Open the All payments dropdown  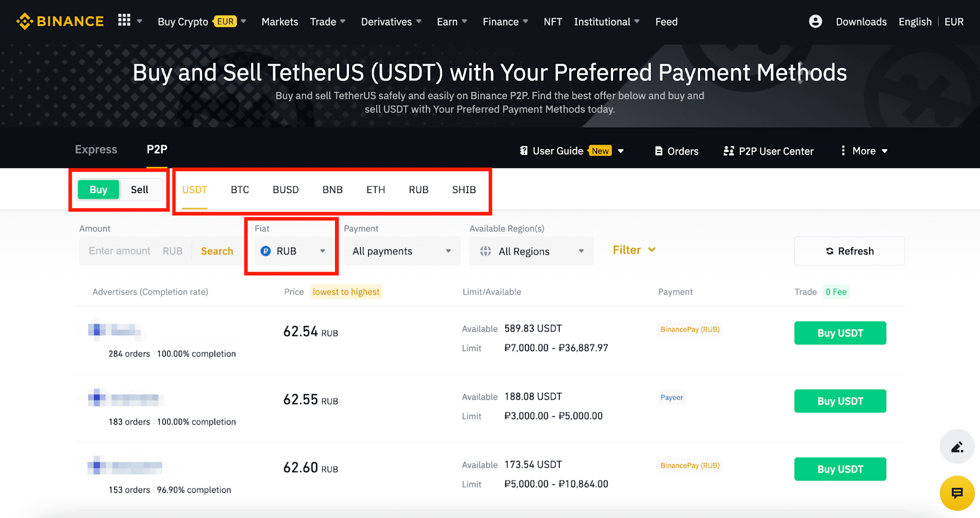tap(402, 251)
